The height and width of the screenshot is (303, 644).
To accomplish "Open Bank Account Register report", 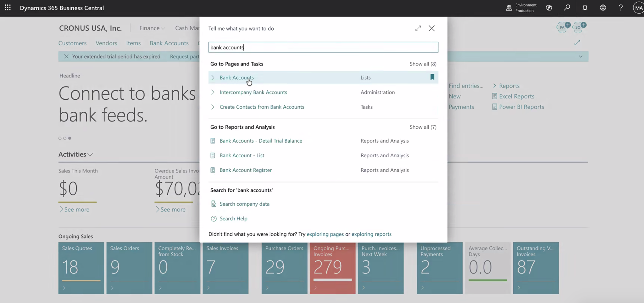I will pyautogui.click(x=245, y=170).
